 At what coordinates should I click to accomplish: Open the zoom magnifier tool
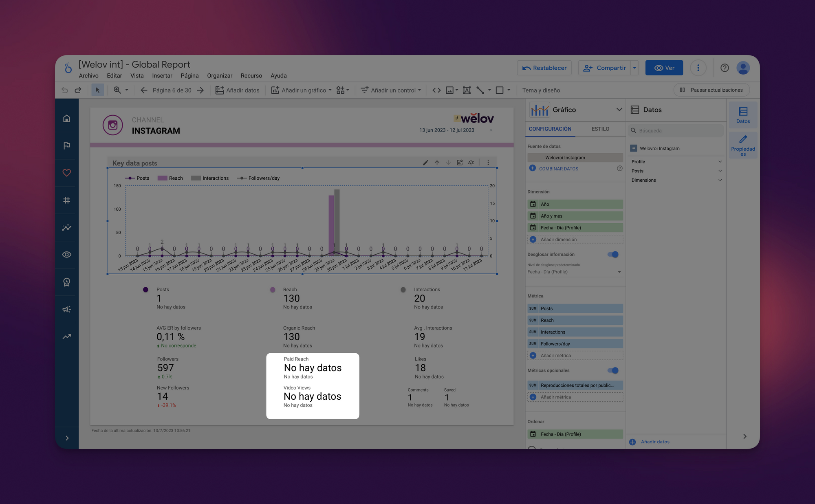pos(117,90)
